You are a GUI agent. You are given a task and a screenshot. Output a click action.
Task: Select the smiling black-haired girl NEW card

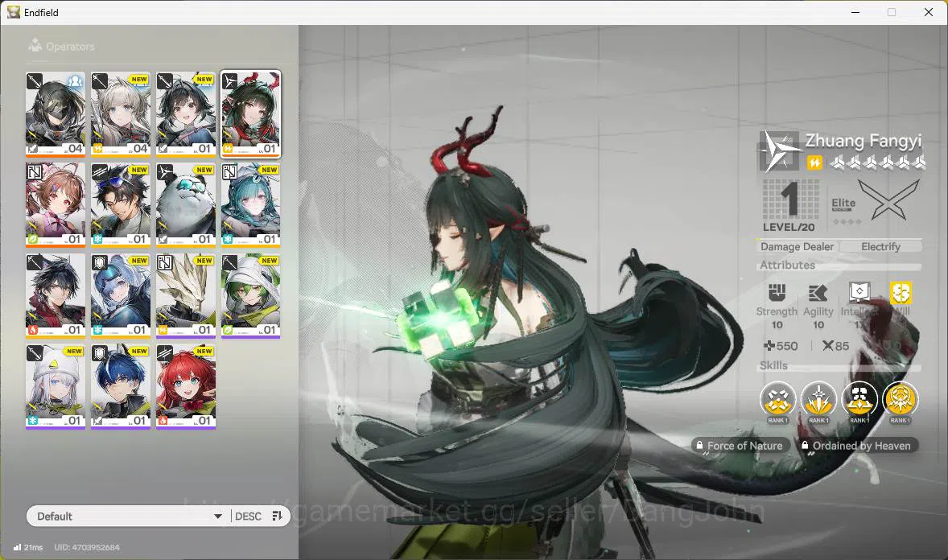186,114
